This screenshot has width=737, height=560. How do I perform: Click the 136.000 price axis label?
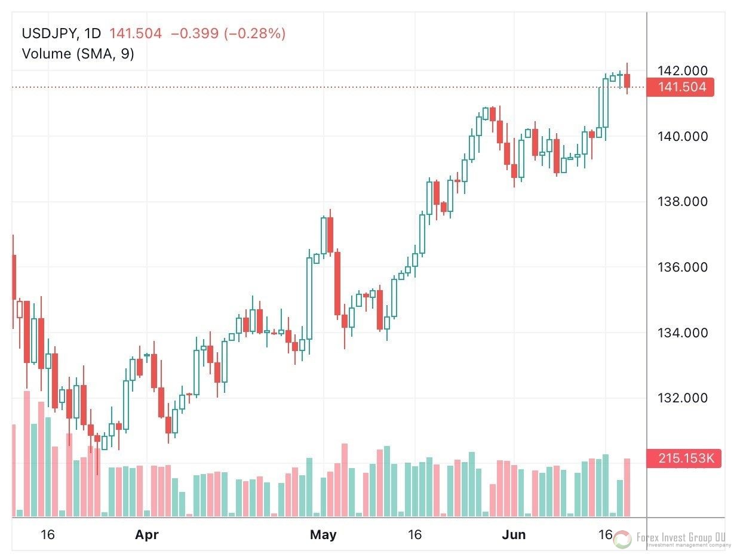[x=682, y=267]
